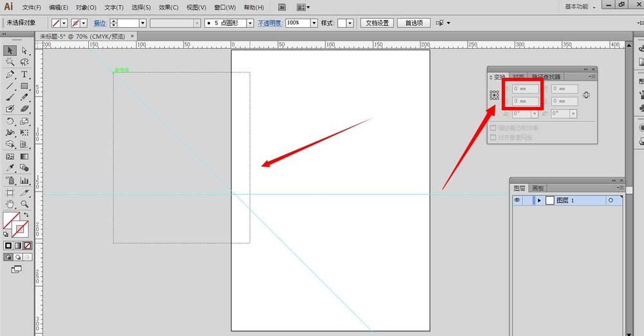Hide 图层 1 using the eye icon
This screenshot has height=336, width=644.
click(516, 201)
